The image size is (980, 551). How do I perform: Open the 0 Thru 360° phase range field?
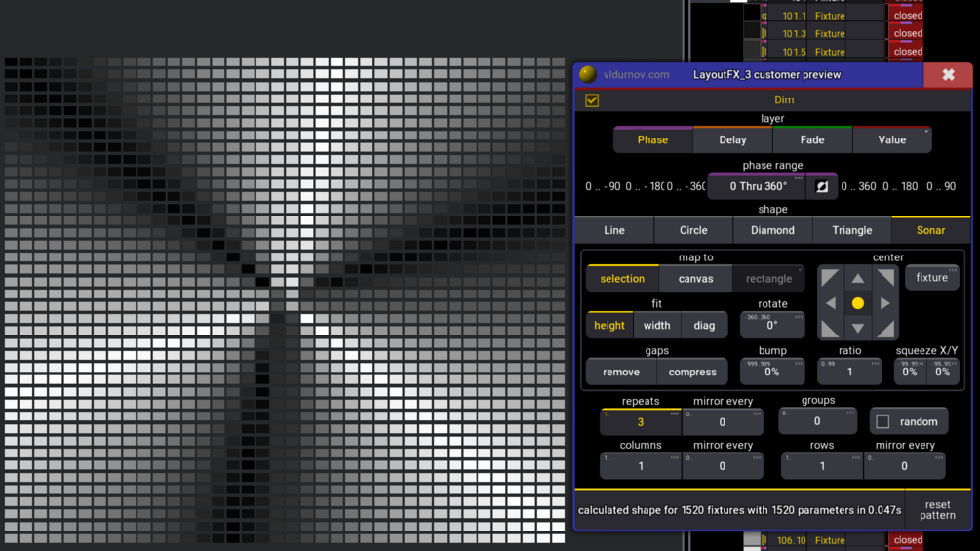point(759,186)
